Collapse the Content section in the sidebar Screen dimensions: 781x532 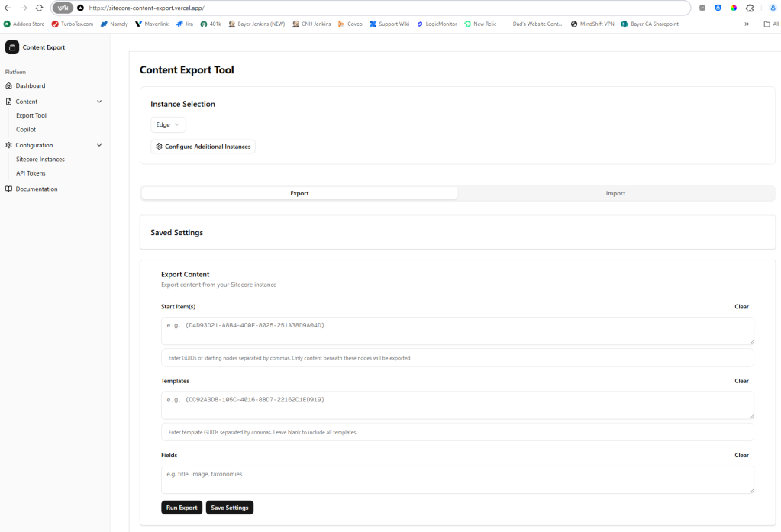click(x=99, y=101)
